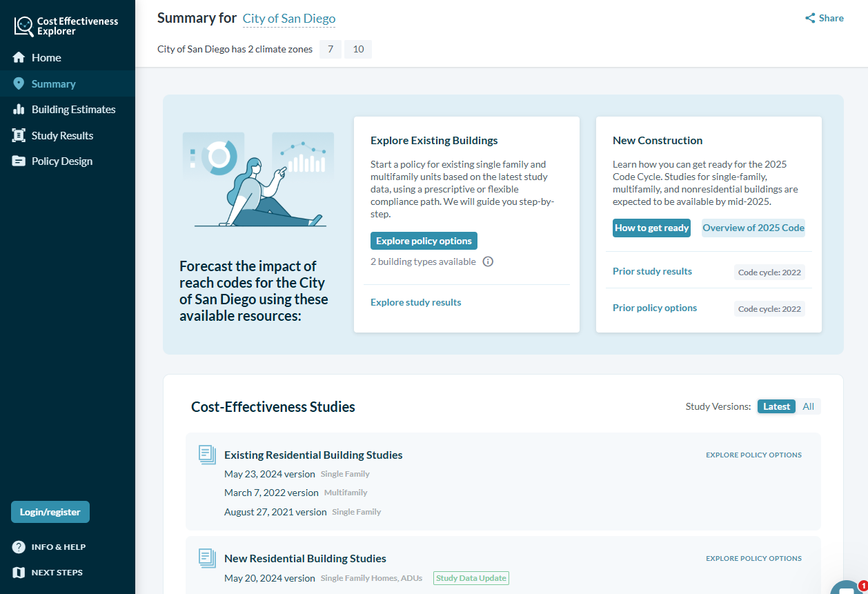Image resolution: width=868 pixels, height=594 pixels.
Task: Click the Existing Residential Building Studies heading
Action: 313,455
